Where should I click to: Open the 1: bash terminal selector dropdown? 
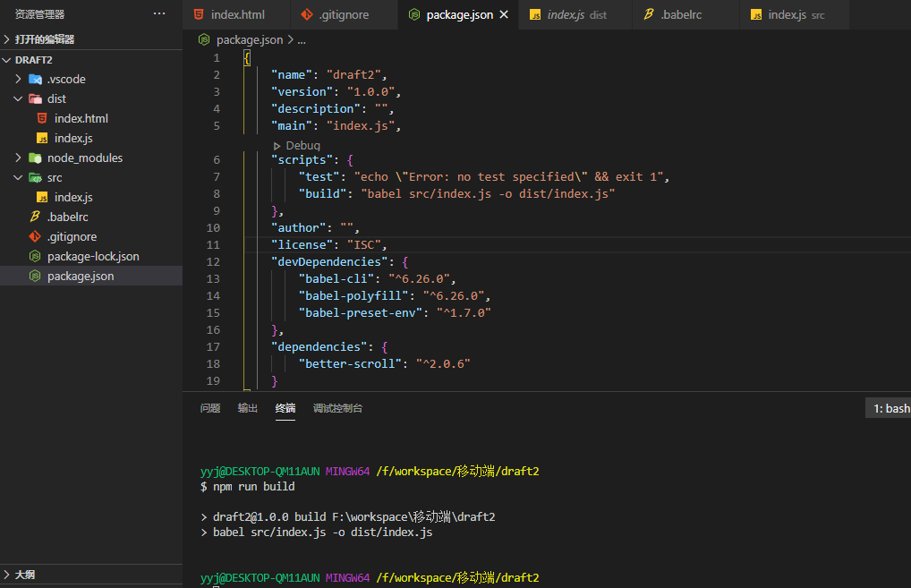click(889, 408)
